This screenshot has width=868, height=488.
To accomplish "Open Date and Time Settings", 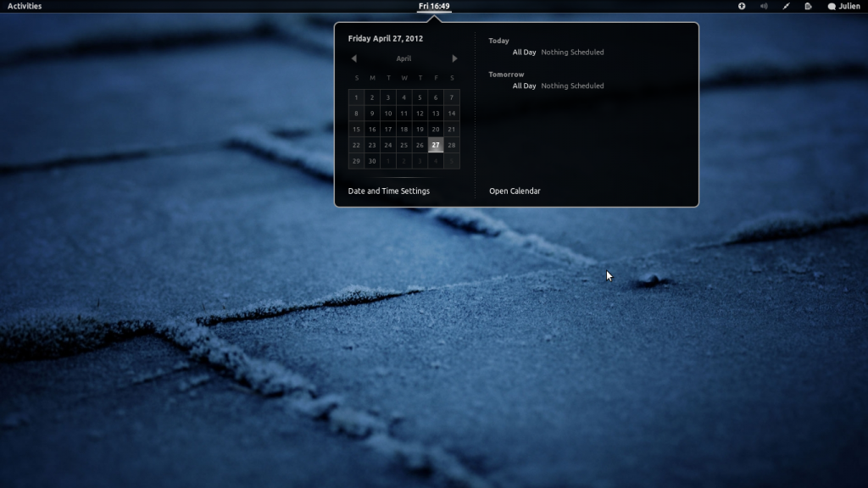I will tap(389, 191).
